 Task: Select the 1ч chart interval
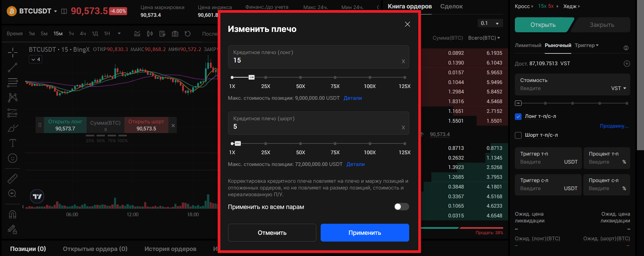click(x=71, y=34)
